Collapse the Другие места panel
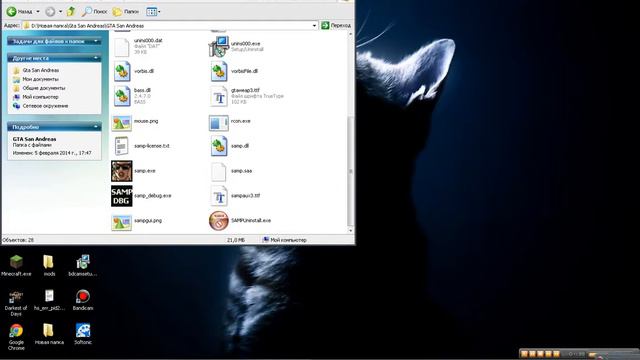 (x=54, y=58)
